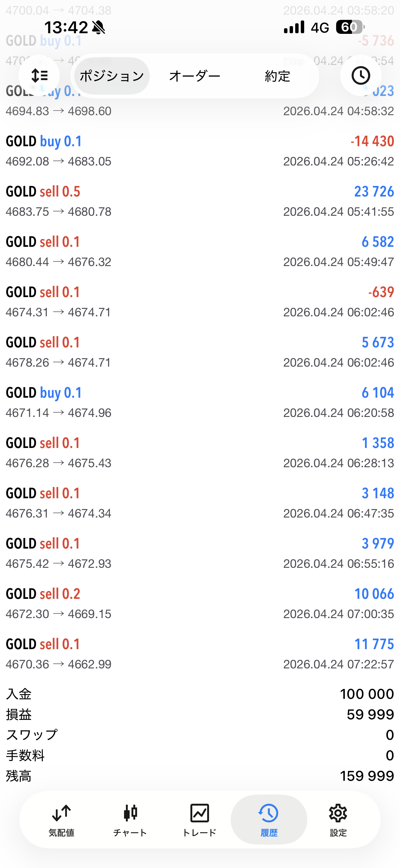Image resolution: width=400 pixels, height=868 pixels.
Task: Open GOLD buy trade with 6 104 profit
Action: (x=200, y=402)
